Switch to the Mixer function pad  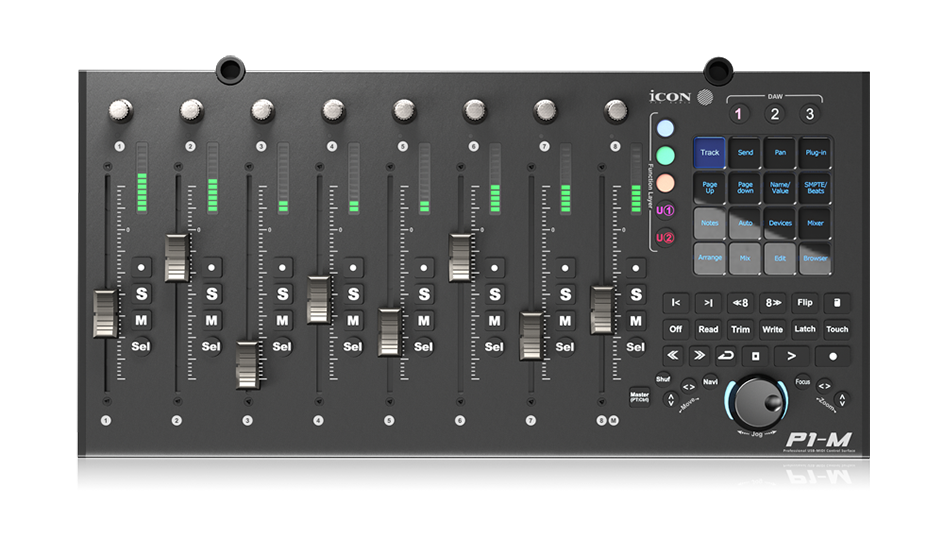tap(815, 222)
